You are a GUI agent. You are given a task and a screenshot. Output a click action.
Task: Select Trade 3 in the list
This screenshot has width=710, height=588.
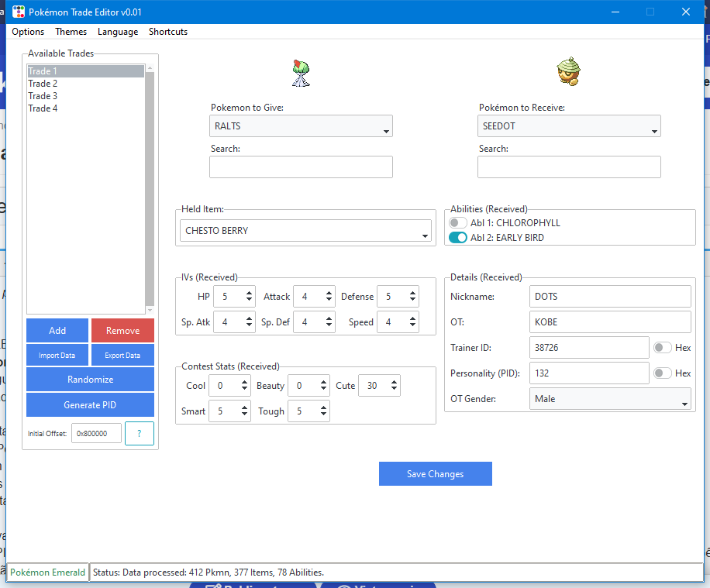tap(43, 96)
